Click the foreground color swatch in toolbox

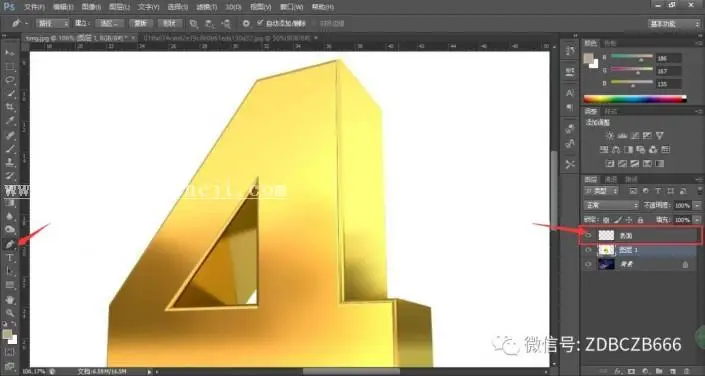pyautogui.click(x=7, y=334)
